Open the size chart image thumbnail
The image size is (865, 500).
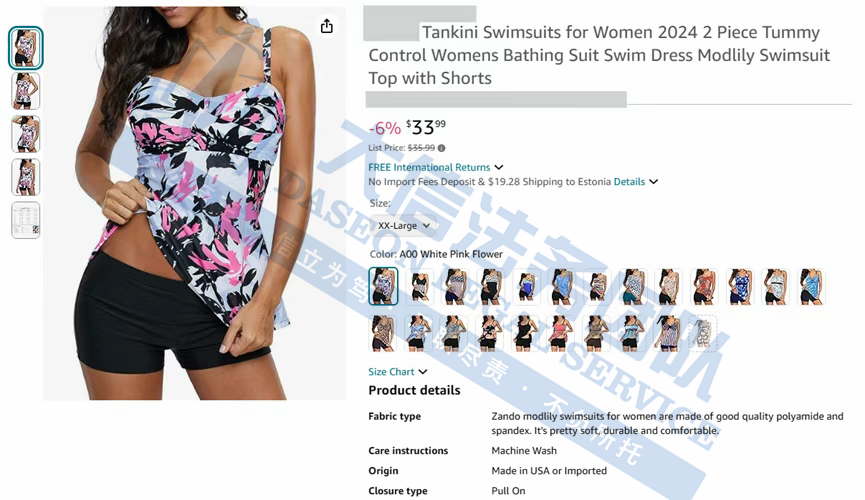tap(25, 220)
